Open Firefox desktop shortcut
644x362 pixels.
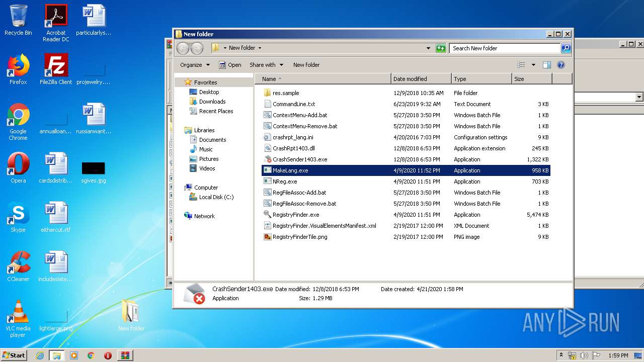(x=18, y=69)
